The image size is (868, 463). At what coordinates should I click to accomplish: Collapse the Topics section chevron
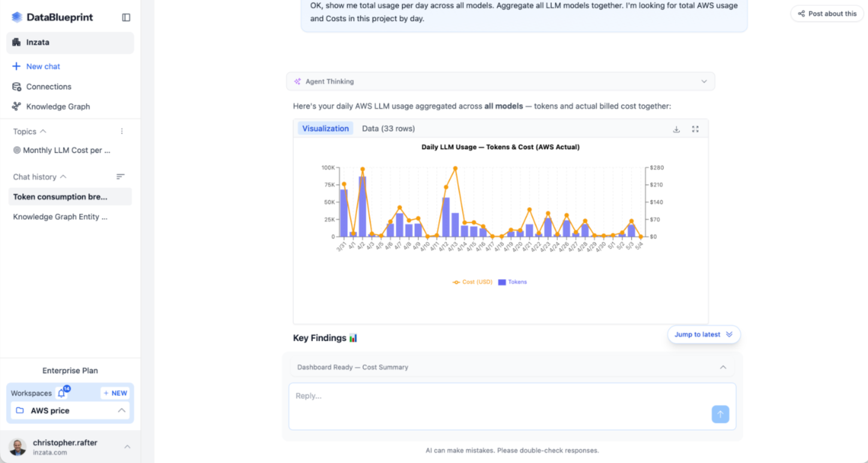(43, 131)
